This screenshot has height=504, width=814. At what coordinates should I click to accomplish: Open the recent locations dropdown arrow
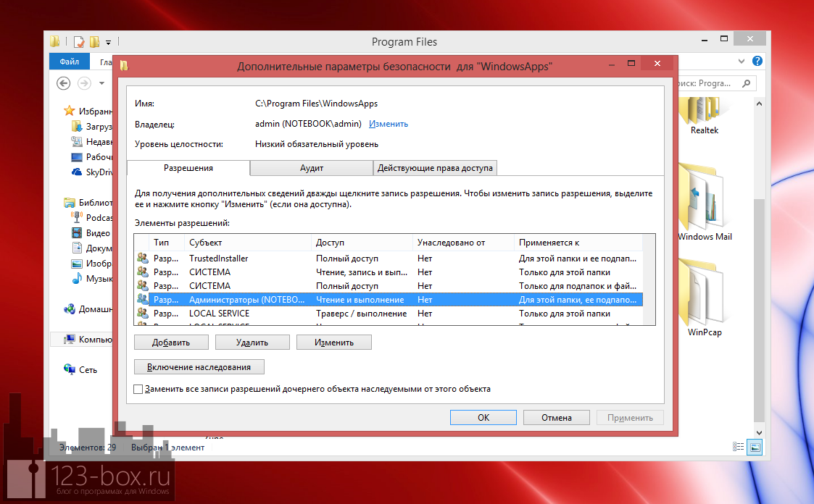[x=102, y=83]
